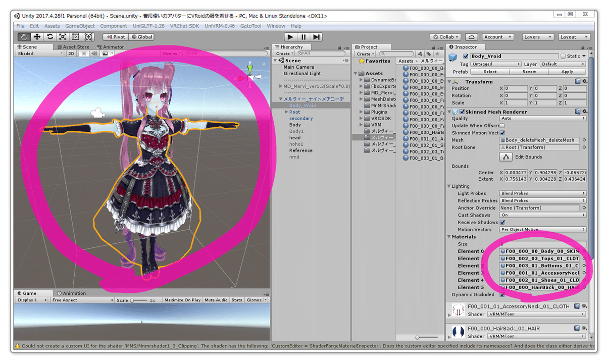Toggle the Static checkbox
The width and height of the screenshot is (606, 364).
pyautogui.click(x=563, y=56)
